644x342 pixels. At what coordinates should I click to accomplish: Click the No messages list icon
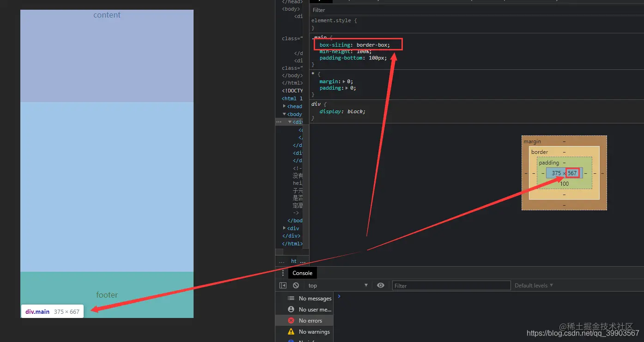291,299
